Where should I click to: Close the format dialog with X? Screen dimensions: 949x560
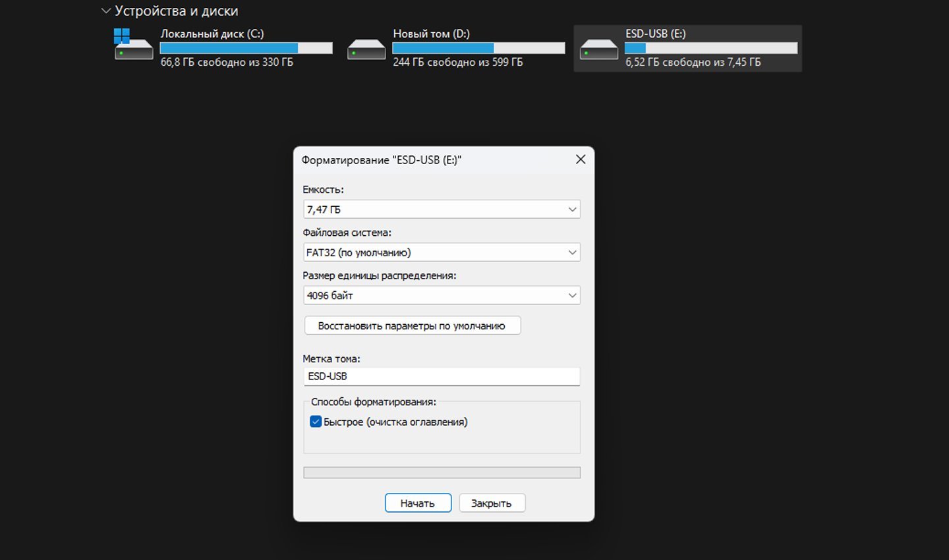(x=580, y=159)
